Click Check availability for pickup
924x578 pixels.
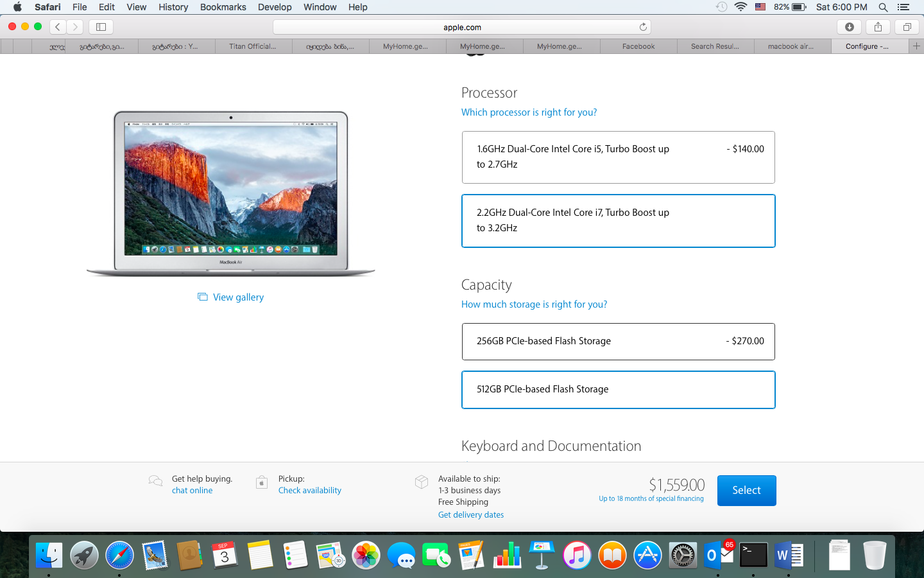[310, 491]
